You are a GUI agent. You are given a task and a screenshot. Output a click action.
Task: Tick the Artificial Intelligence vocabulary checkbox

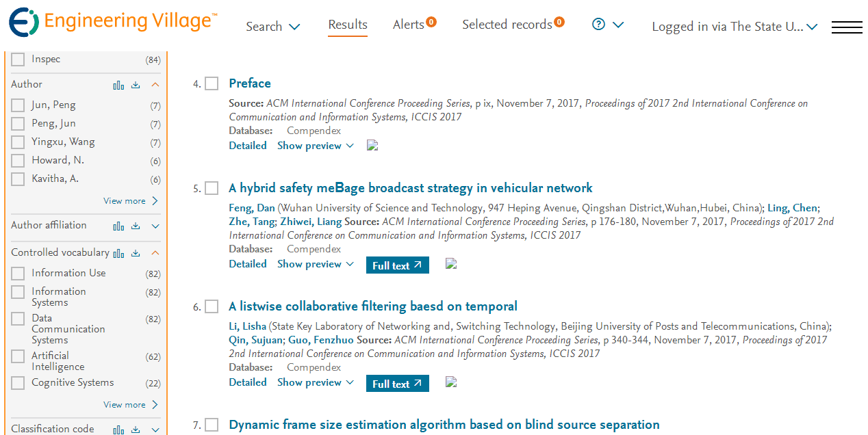[18, 356]
